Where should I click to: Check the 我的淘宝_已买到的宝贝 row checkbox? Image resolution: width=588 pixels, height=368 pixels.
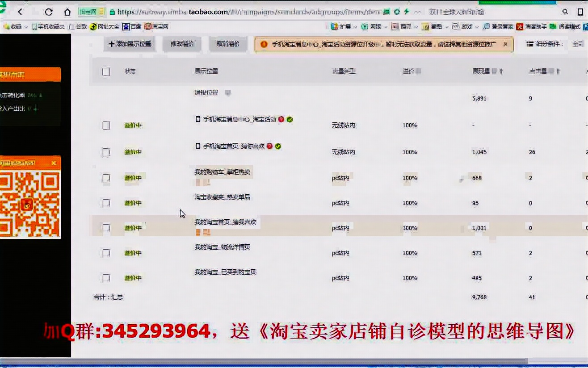pos(106,278)
